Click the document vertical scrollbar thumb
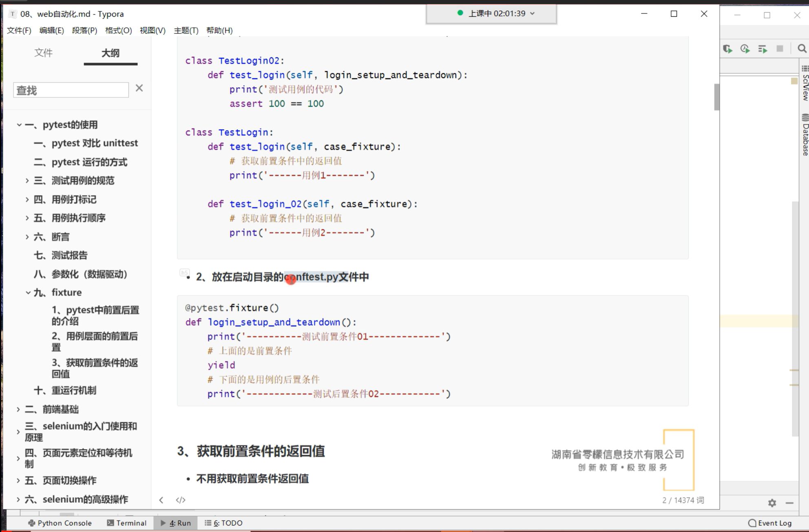This screenshot has height=532, width=809. [716, 97]
